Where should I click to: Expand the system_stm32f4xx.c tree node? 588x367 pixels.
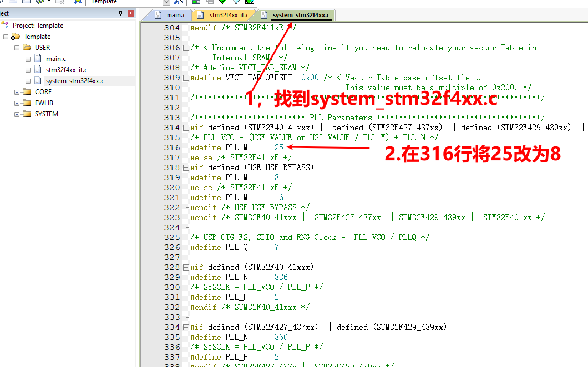pyautogui.click(x=28, y=81)
